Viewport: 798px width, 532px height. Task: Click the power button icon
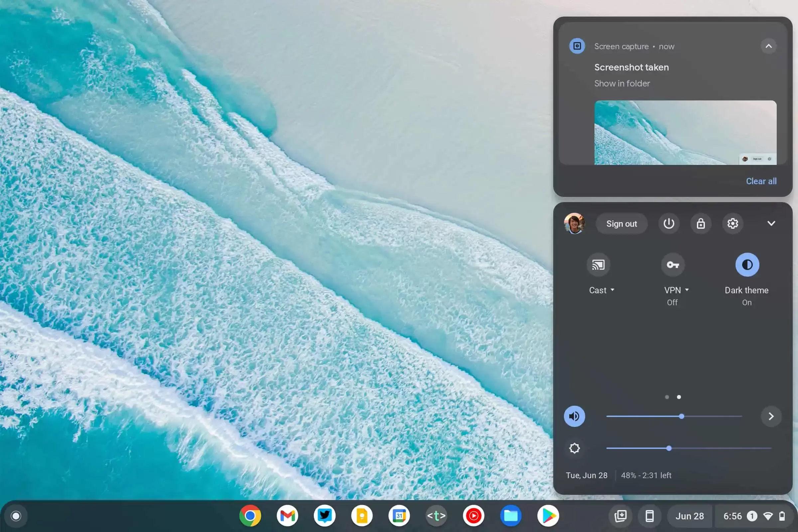coord(669,223)
